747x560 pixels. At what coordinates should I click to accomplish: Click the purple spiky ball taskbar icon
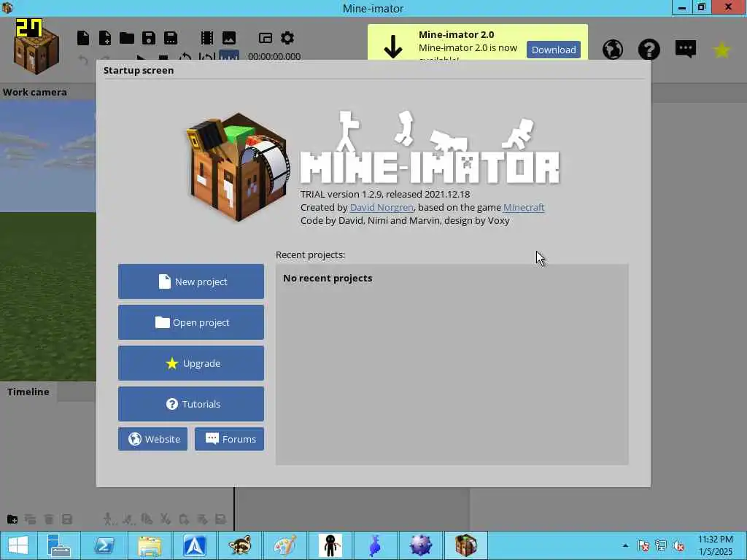[x=421, y=545]
